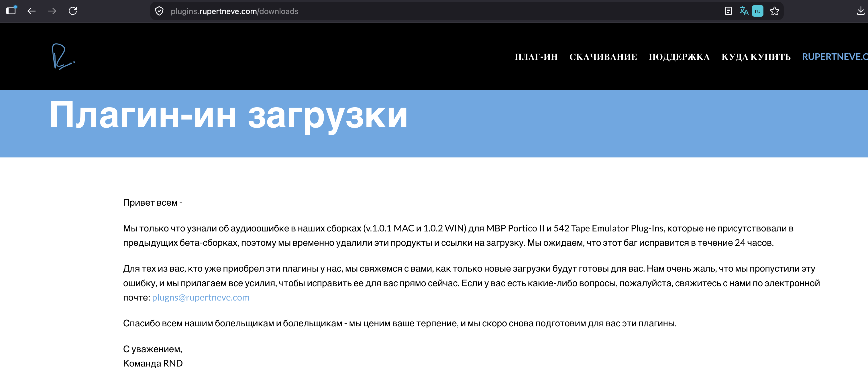868x382 pixels.
Task: Open the browser sidebar/tabs panel icon
Action: pos(11,11)
